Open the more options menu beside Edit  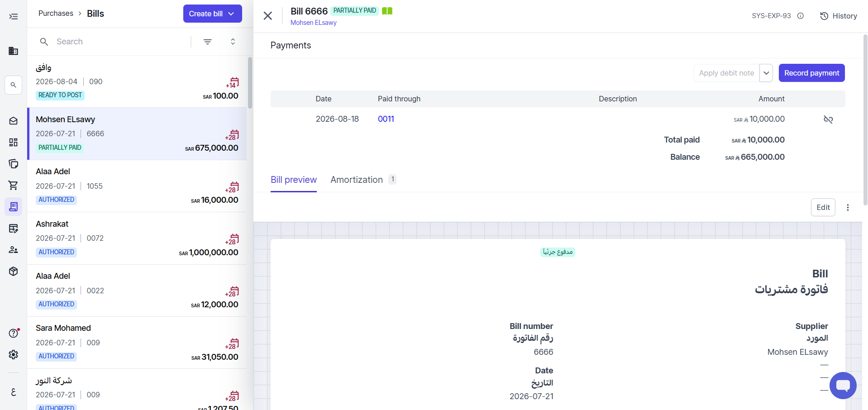click(848, 207)
